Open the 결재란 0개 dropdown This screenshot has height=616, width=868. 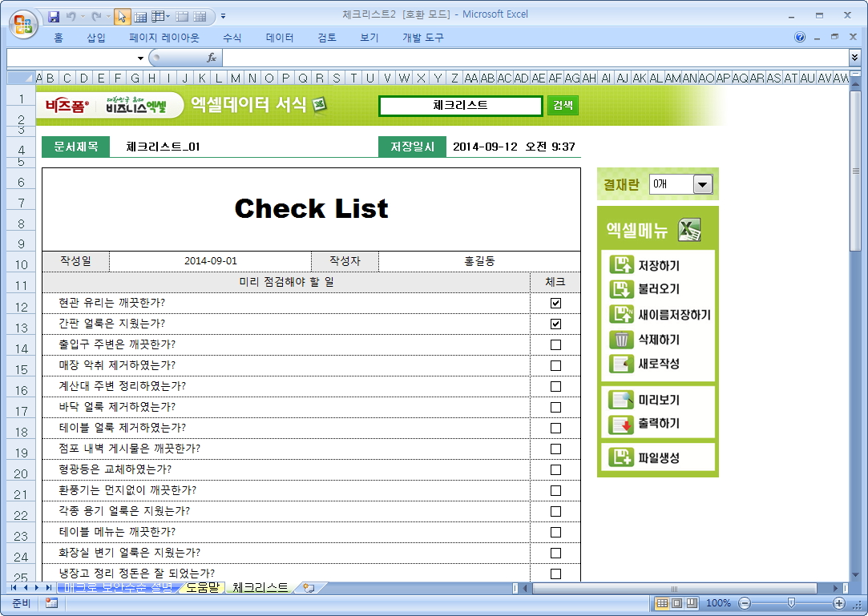point(702,184)
